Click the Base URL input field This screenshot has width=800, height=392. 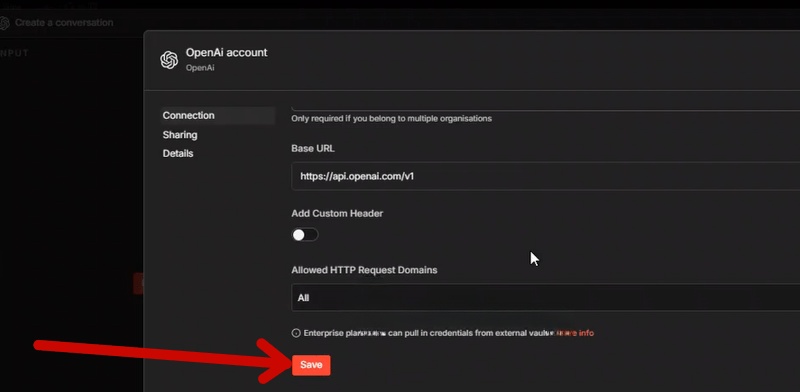(545, 176)
